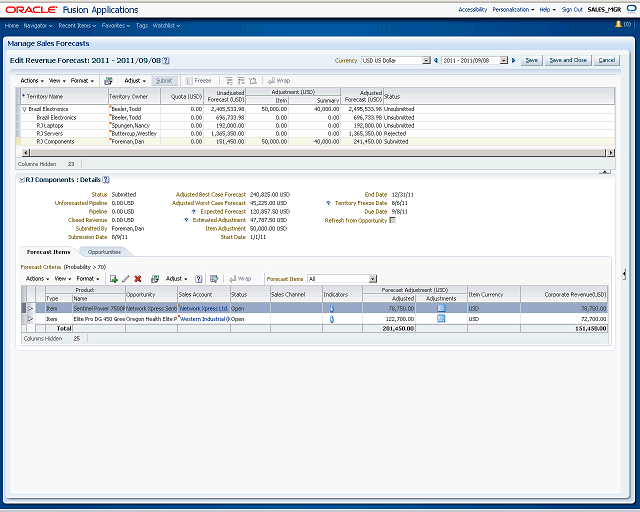Expand the Sentinel Power item row
This screenshot has width=640, height=512.
30,309
